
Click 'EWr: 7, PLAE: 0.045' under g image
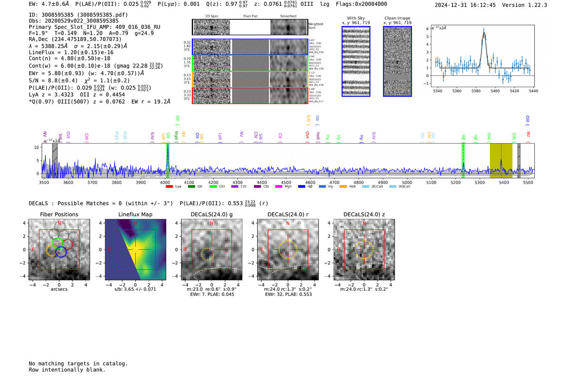(212, 295)
